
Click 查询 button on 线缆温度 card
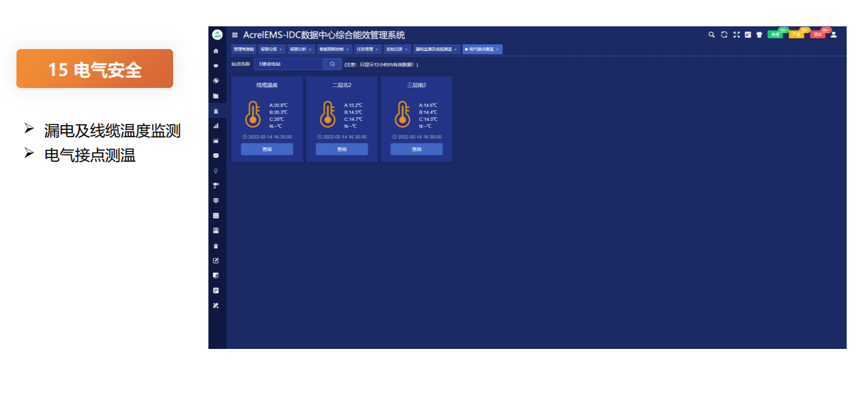pyautogui.click(x=267, y=149)
